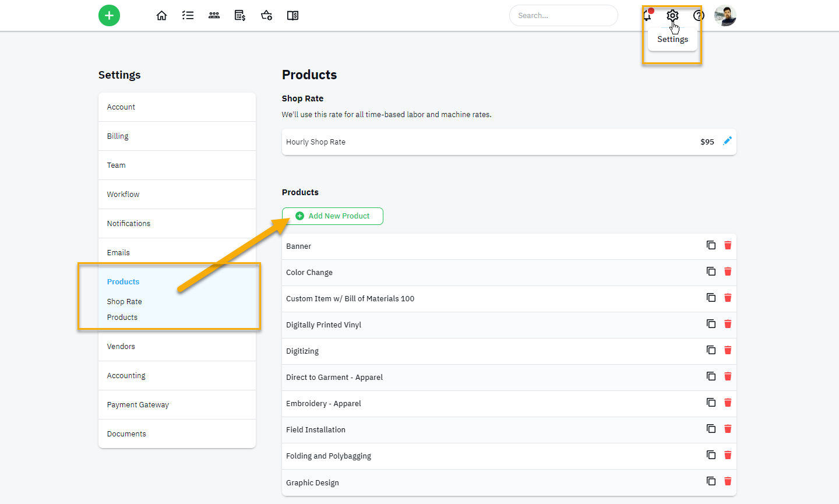Viewport: 839px width, 504px height.
Task: Open Folding and Polybagging row
Action: 509,456
